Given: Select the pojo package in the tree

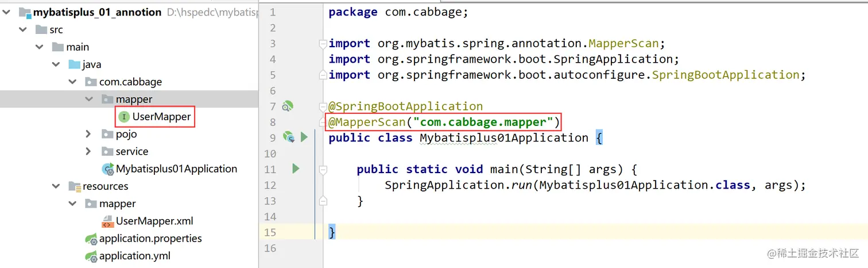Looking at the screenshot, I should (126, 134).
